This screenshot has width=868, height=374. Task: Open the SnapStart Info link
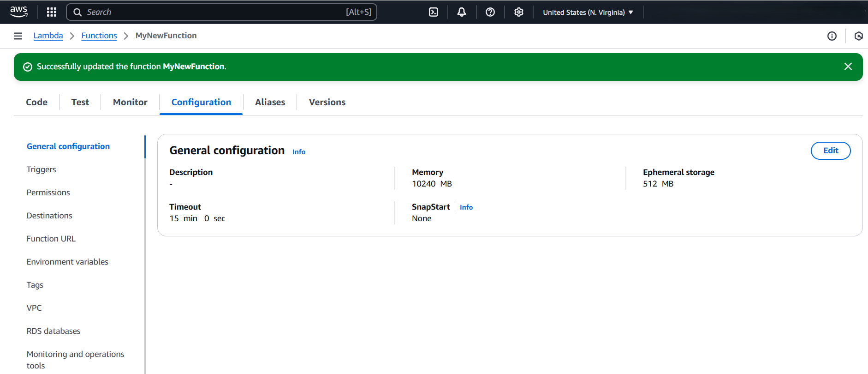[466, 207]
